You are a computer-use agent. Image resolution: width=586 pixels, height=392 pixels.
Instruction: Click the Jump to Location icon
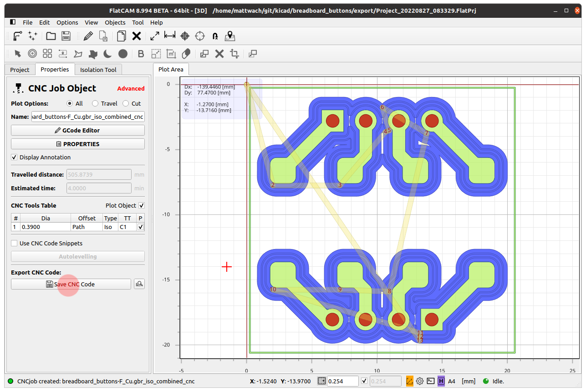(215, 36)
